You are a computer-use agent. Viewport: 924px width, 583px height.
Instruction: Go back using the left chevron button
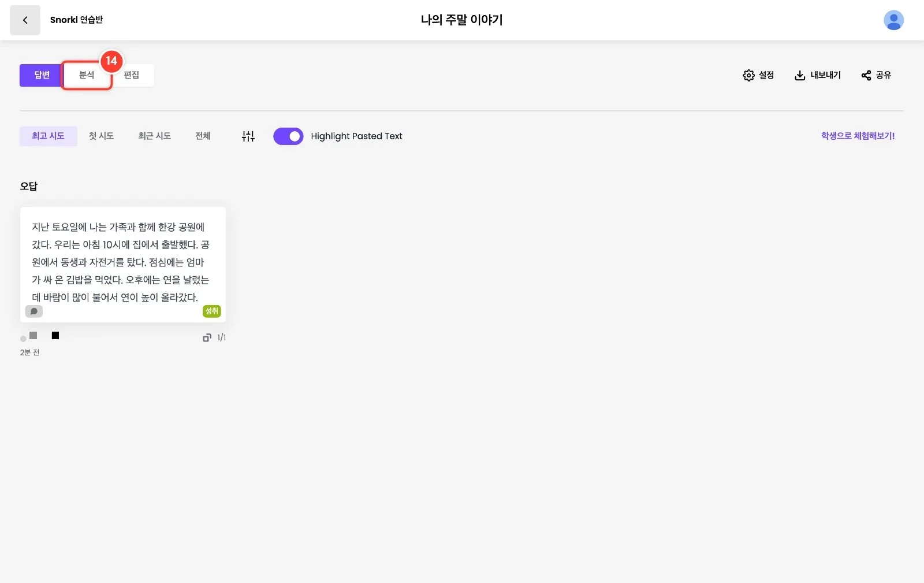tap(25, 20)
